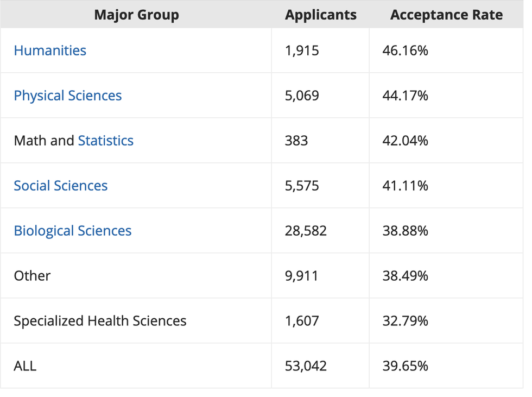
Task: Open the Physical Sciences link
Action: tap(68, 96)
